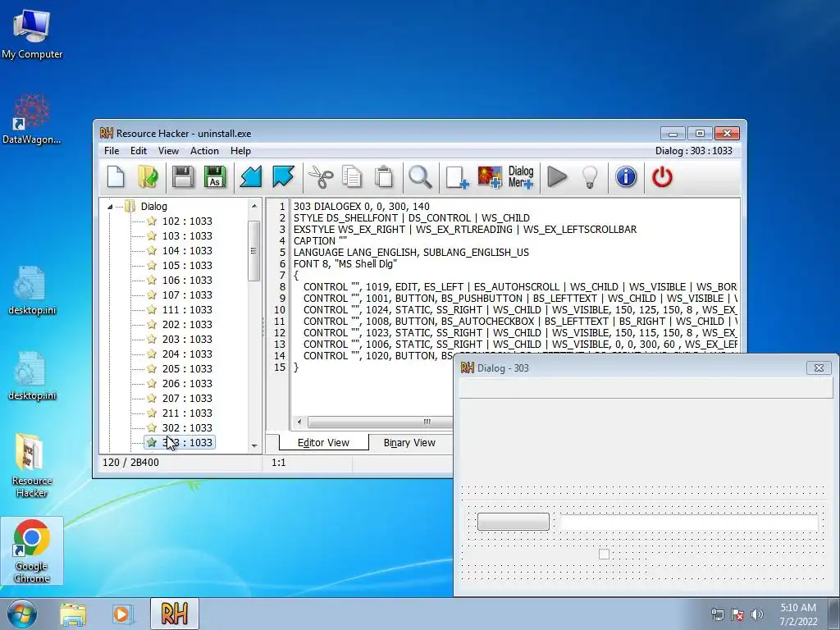Open Google Chrome desktop shortcut

pos(32,550)
